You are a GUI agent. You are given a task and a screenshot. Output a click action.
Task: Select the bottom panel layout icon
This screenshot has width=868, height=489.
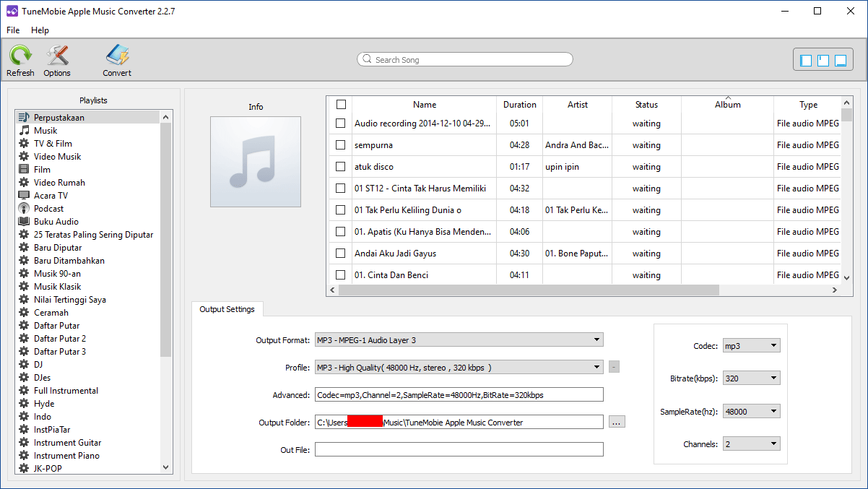click(x=841, y=61)
